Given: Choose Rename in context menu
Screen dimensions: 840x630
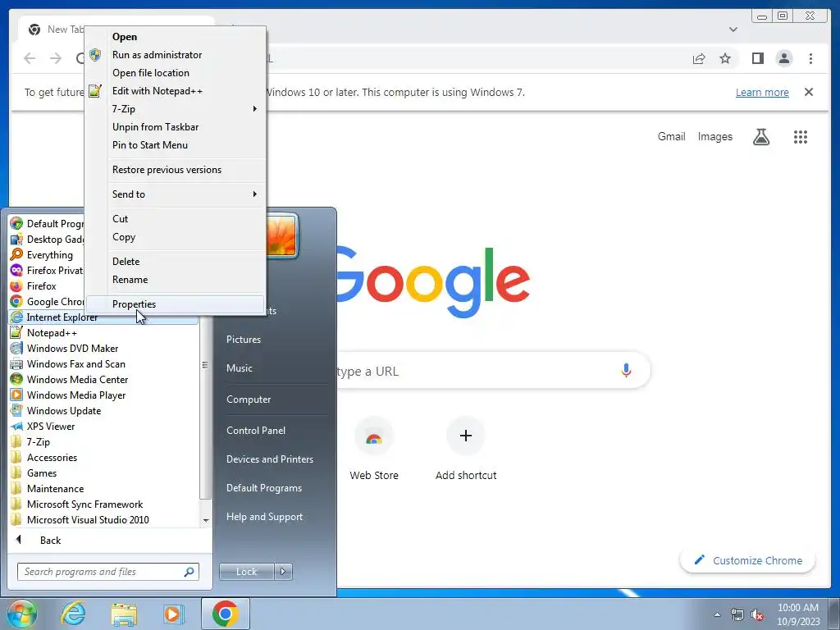Looking at the screenshot, I should pos(176,280).
